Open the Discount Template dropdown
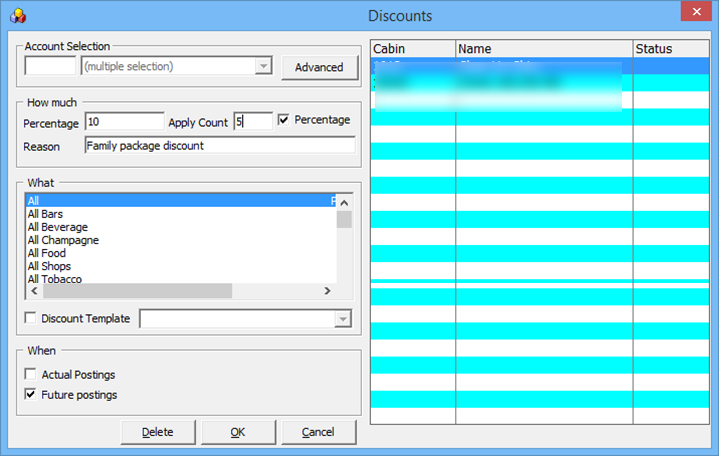The image size is (719, 456). pos(343,319)
